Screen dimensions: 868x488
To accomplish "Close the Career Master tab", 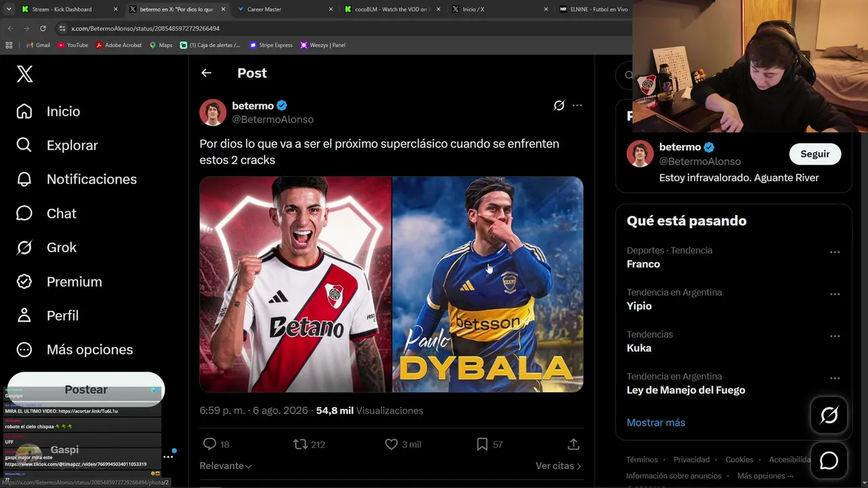I will pyautogui.click(x=331, y=9).
